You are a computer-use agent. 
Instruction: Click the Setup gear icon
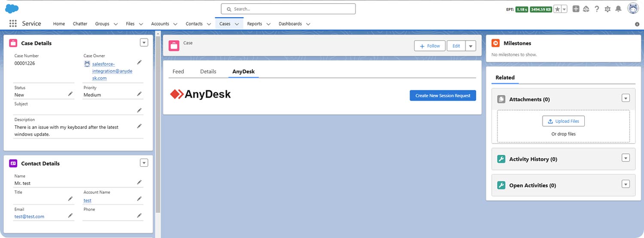(x=608, y=9)
